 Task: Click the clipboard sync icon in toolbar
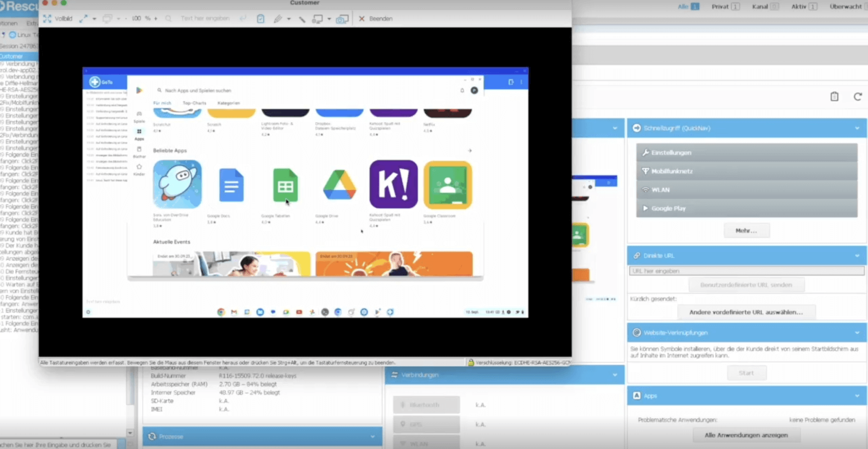(x=260, y=18)
